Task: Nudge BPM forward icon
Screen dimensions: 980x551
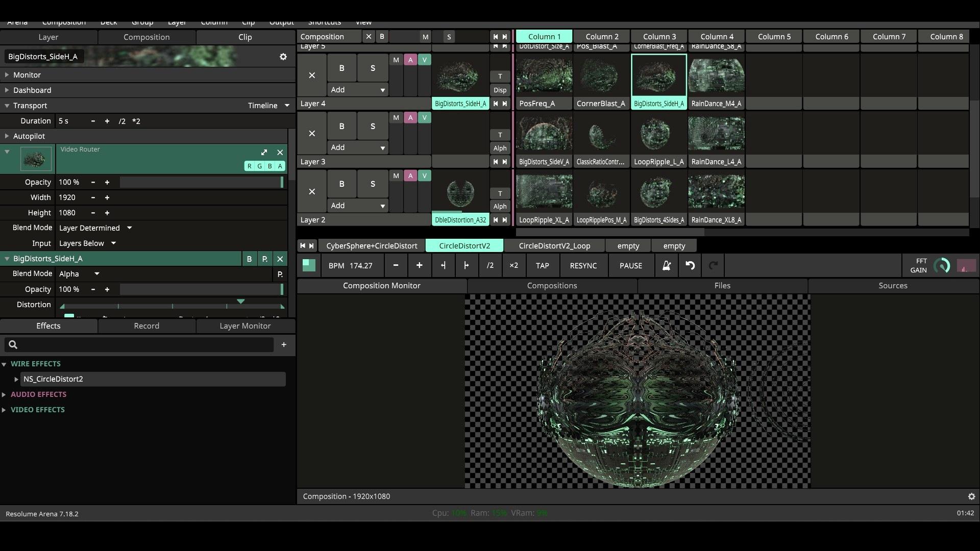Action: click(x=466, y=266)
